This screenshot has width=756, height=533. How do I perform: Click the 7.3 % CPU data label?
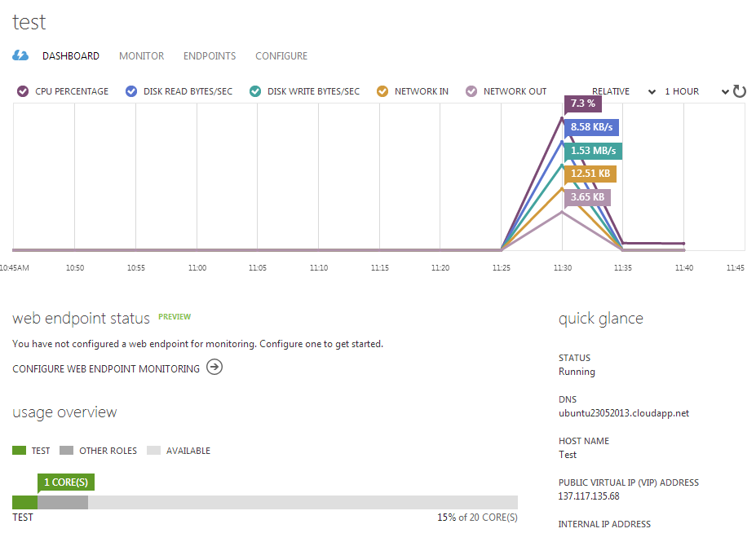pos(582,104)
